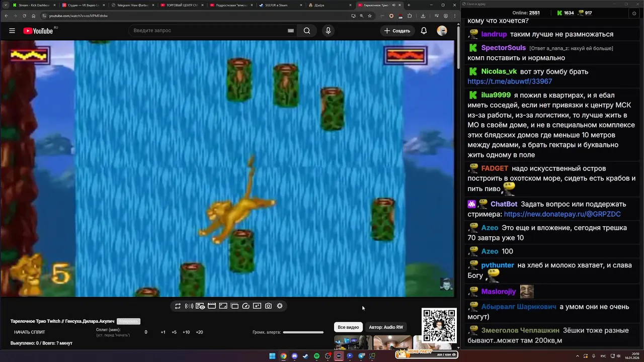The image size is (644, 362).
Task: Click Online: 2551 counter
Action: [526, 13]
